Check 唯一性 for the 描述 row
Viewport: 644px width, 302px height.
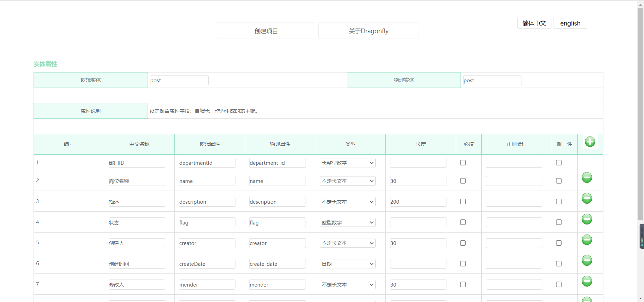click(x=559, y=202)
